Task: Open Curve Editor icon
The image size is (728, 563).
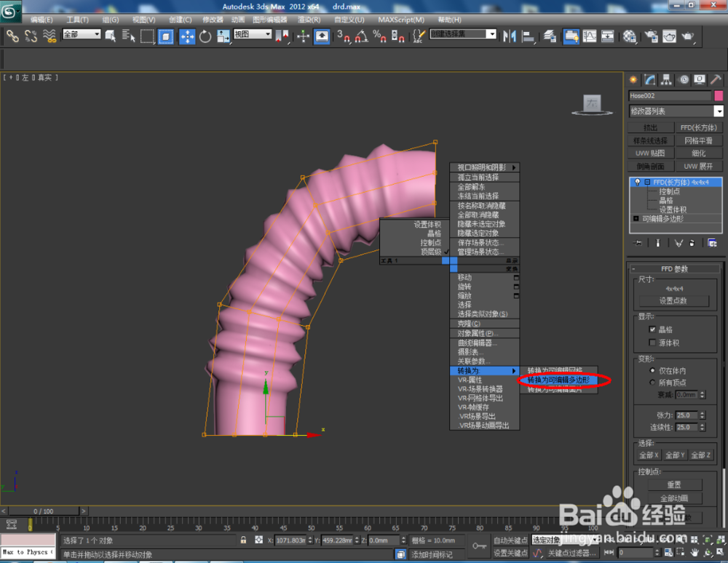Action: click(x=590, y=36)
